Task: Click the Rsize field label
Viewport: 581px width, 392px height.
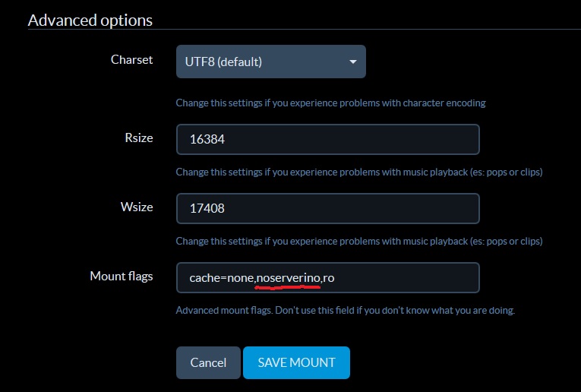Action: tap(139, 138)
